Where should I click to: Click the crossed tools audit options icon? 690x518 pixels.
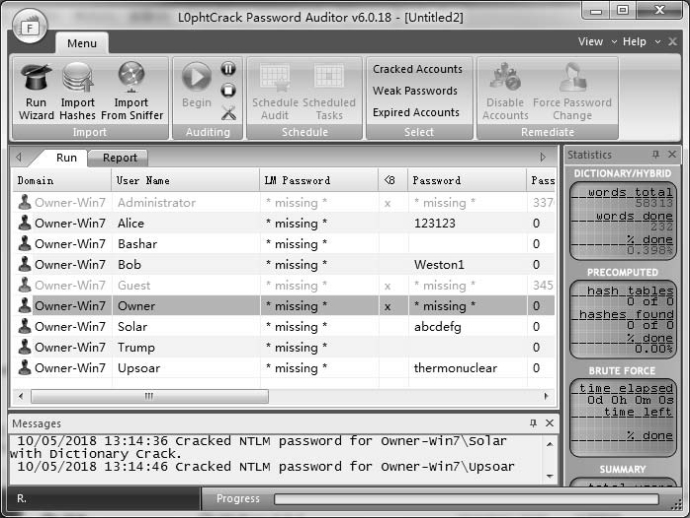point(228,113)
